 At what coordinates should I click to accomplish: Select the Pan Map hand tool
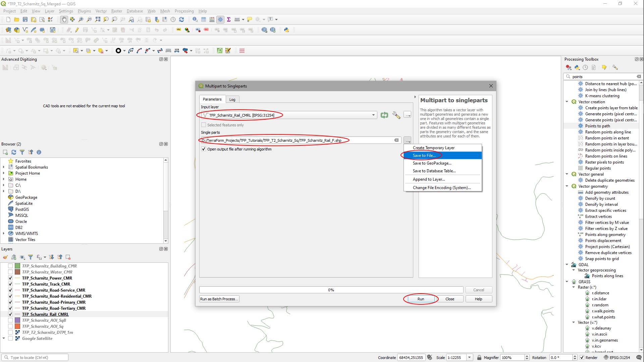(64, 19)
